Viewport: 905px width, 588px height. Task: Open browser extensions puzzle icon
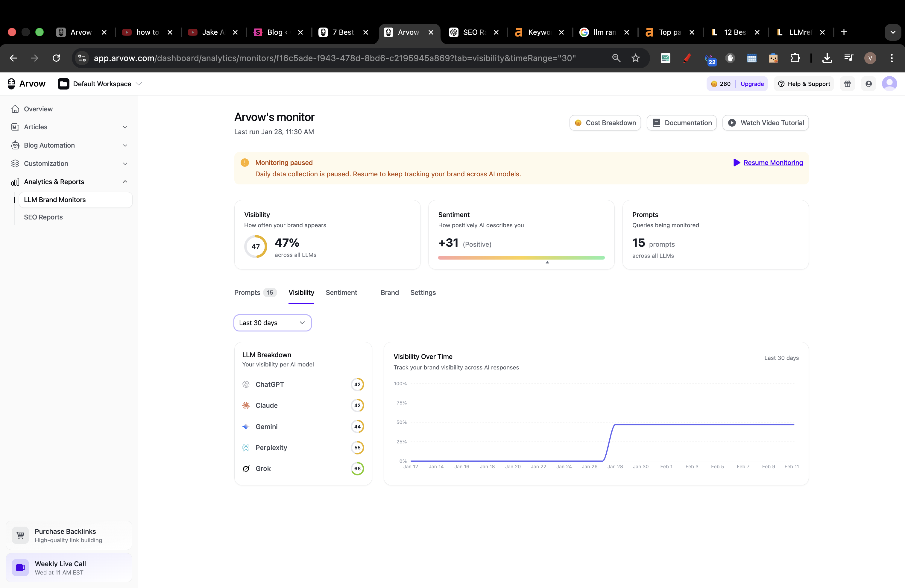795,58
